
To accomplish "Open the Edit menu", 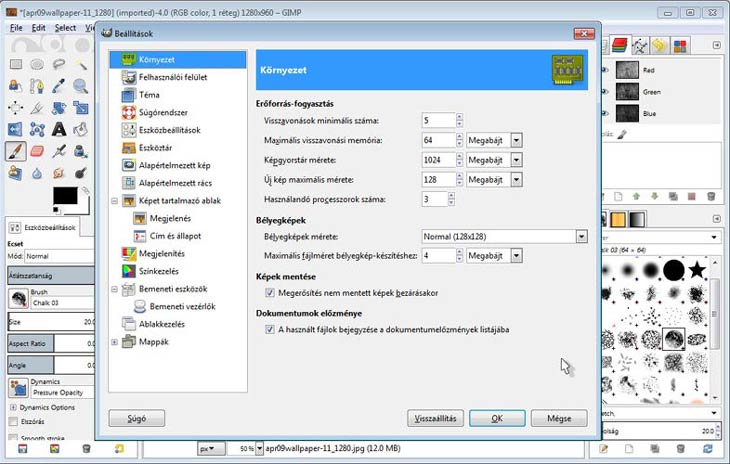I will pos(37,28).
